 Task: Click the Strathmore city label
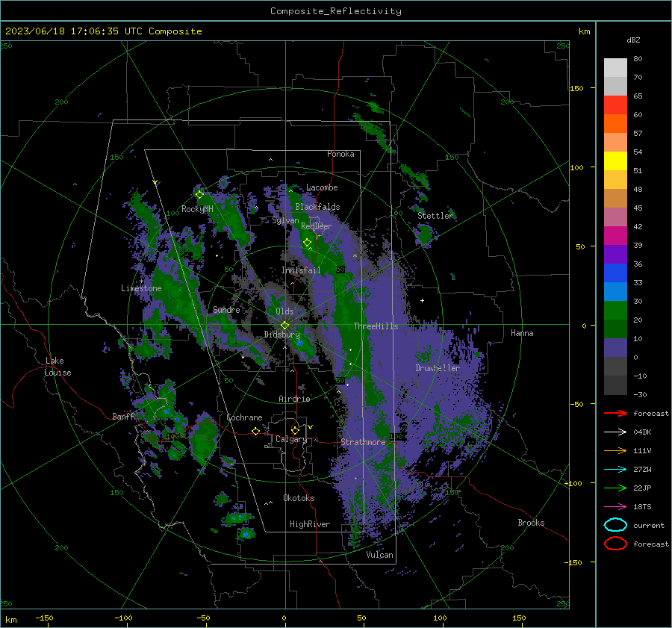363,442
